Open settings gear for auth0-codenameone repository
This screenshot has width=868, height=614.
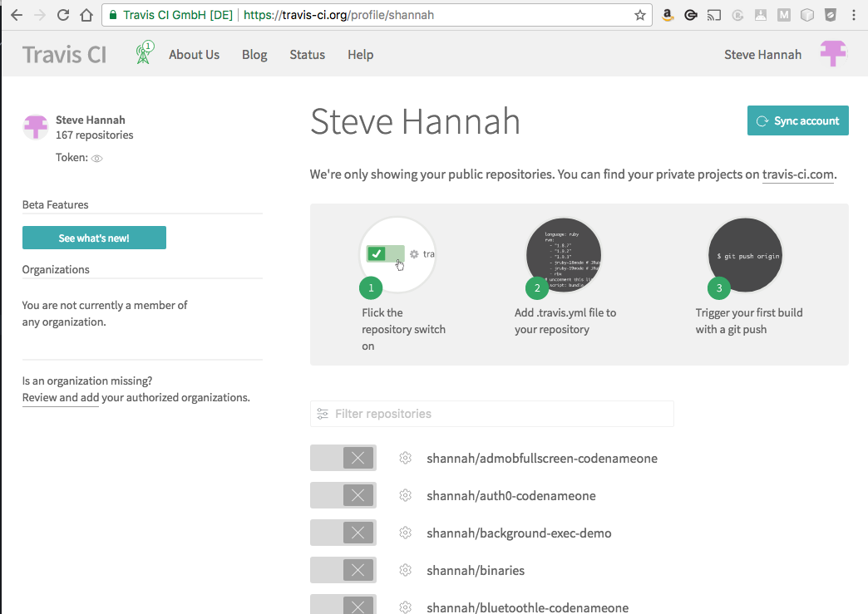pos(406,495)
